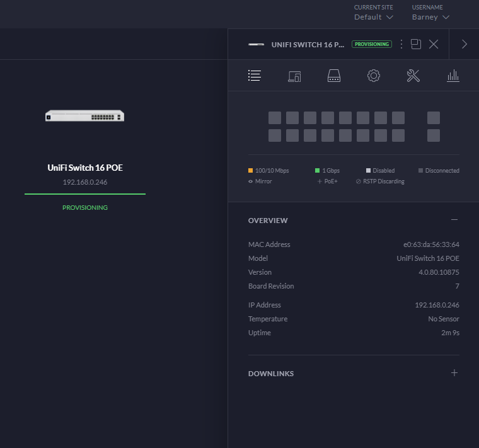Click the green Provisioning status badge
Viewport: 479px width, 448px height.
(x=371, y=45)
